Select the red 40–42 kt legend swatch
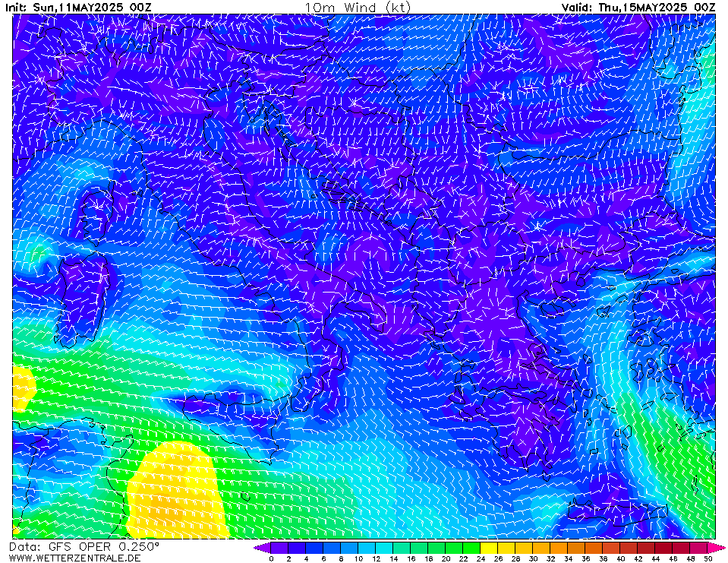This screenshot has width=728, height=563. point(629,548)
